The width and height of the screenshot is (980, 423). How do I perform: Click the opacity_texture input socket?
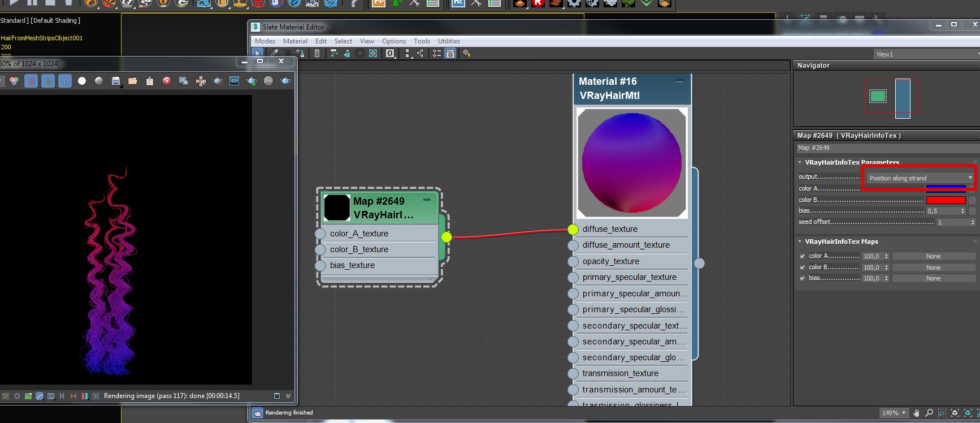coord(573,261)
